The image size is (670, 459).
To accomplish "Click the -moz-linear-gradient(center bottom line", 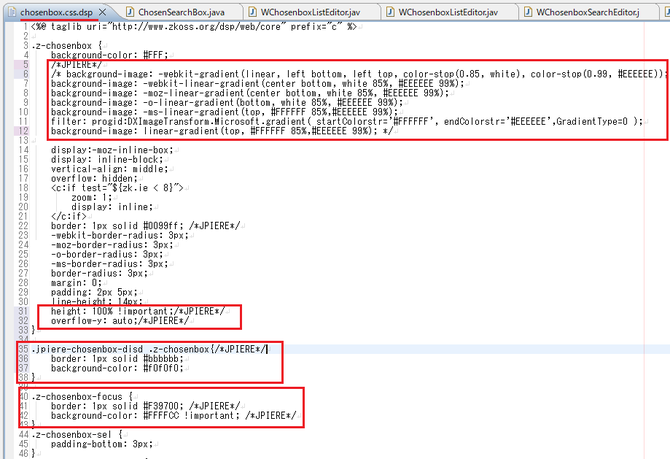I will tap(250, 93).
